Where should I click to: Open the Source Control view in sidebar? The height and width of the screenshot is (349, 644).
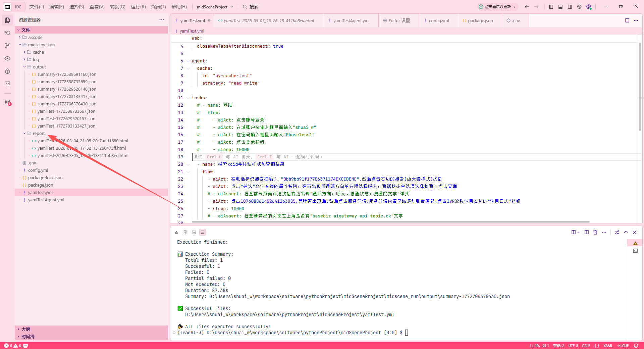tap(7, 46)
